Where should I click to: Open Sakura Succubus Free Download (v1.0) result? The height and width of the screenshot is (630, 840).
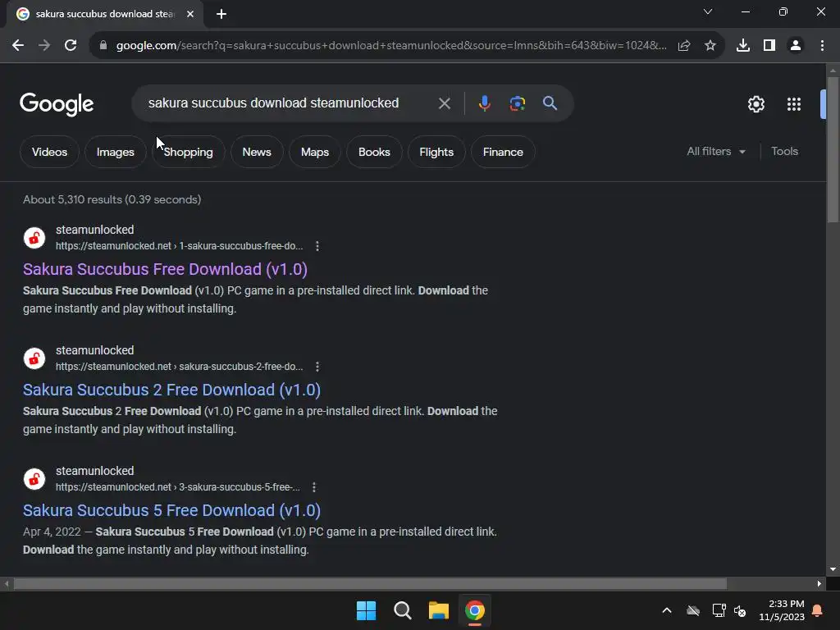(x=165, y=269)
